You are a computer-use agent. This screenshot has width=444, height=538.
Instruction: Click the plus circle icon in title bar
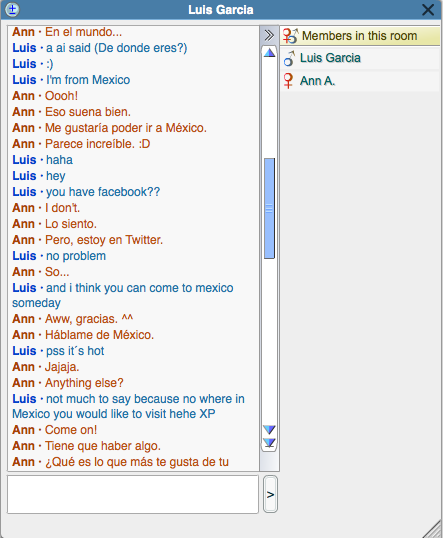click(12, 9)
